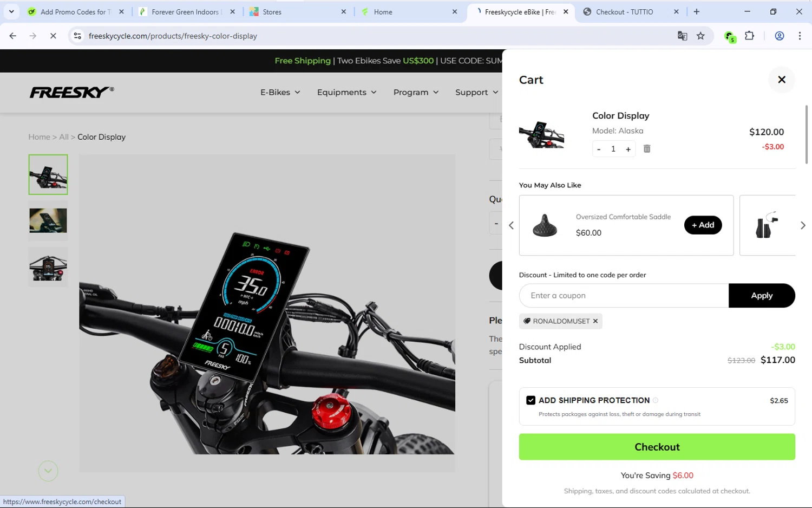812x508 pixels.
Task: Click the second recommended product image
Action: pyautogui.click(x=766, y=225)
